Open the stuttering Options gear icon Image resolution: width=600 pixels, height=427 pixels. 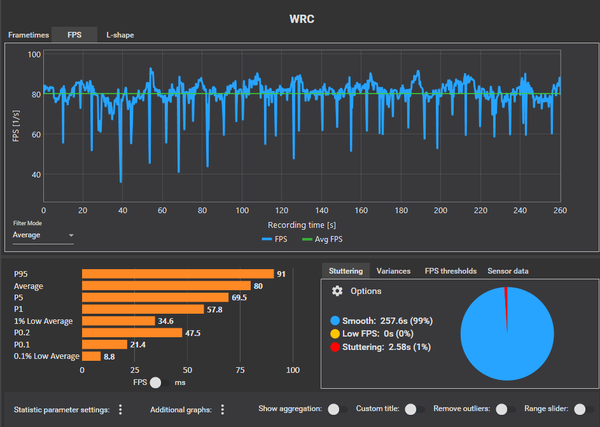pyautogui.click(x=337, y=291)
